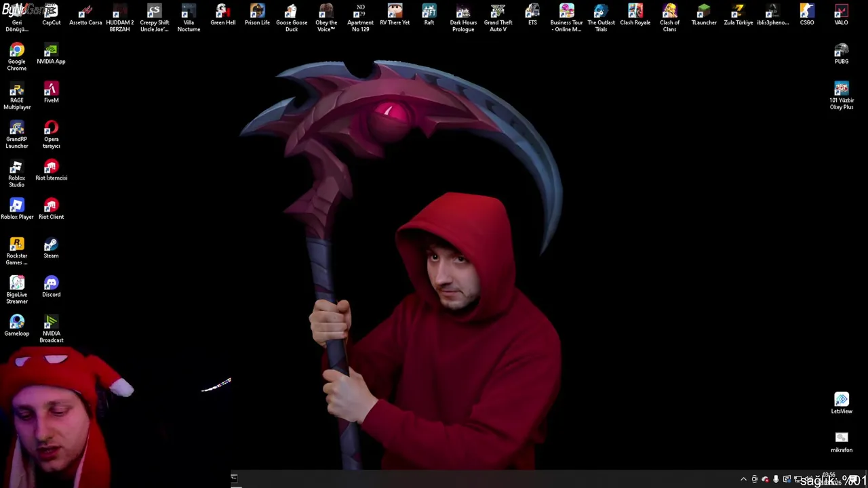Select the Clash Royale icon

[635, 16]
